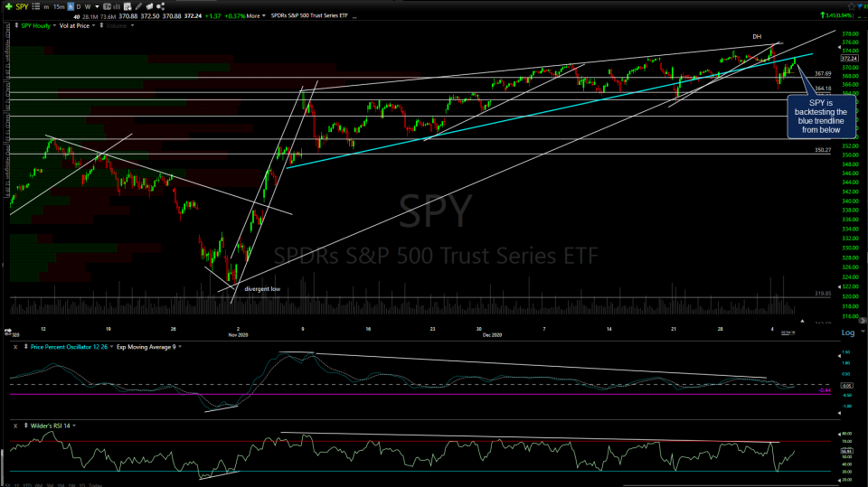This screenshot has width=868, height=487.
Task: Open the More dropdown in quote bar
Action: click(x=256, y=16)
